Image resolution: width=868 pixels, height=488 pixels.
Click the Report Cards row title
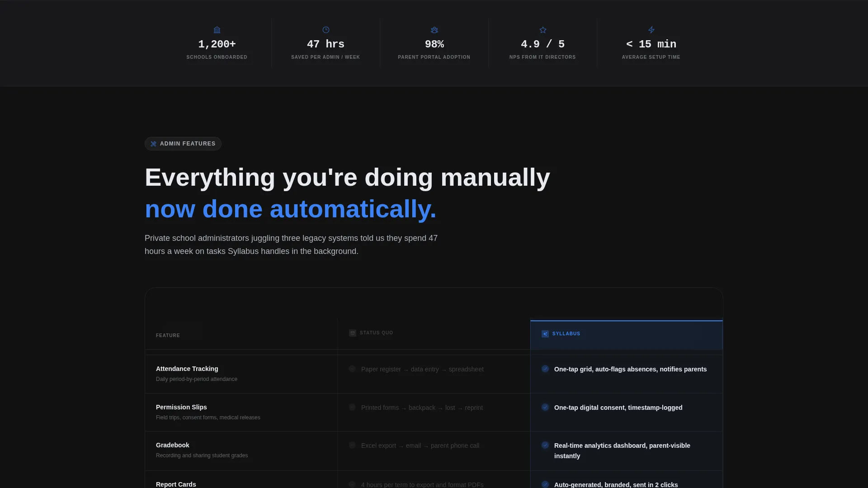176,484
